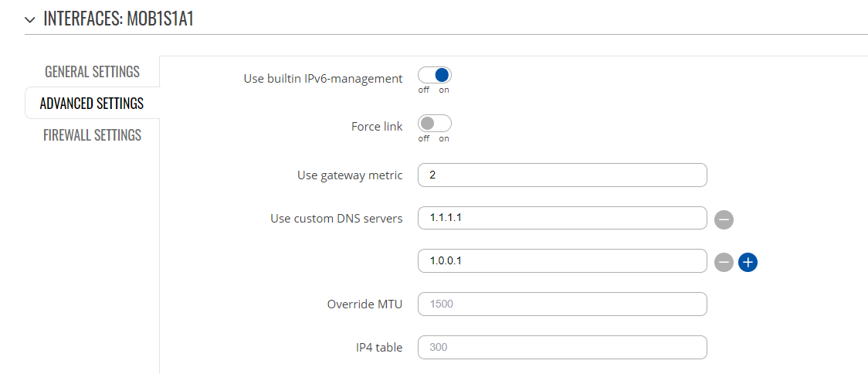Click the 'on' label under Force link
The height and width of the screenshot is (374, 868).
(x=444, y=138)
